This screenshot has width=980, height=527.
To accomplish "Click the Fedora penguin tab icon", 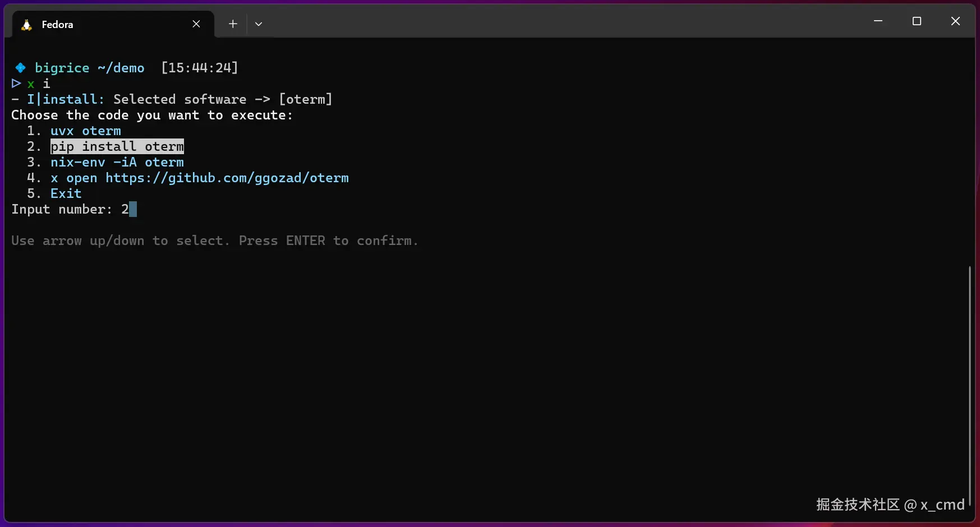I will (26, 25).
